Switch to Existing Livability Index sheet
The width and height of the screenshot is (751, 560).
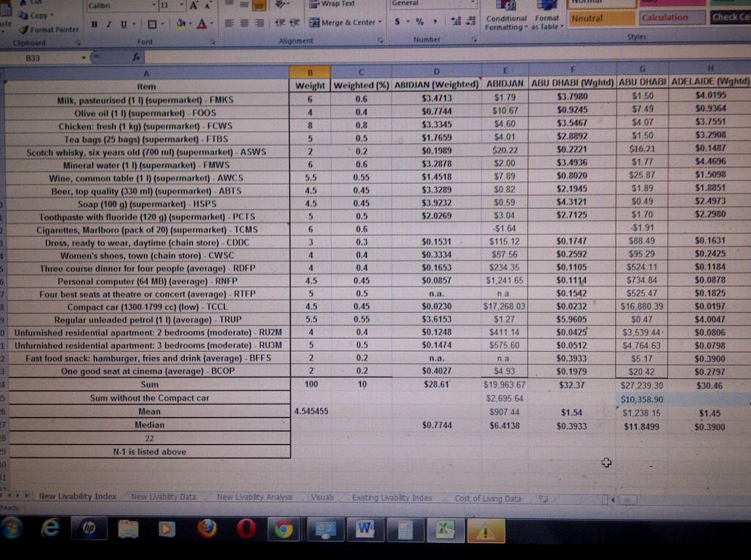tap(392, 498)
